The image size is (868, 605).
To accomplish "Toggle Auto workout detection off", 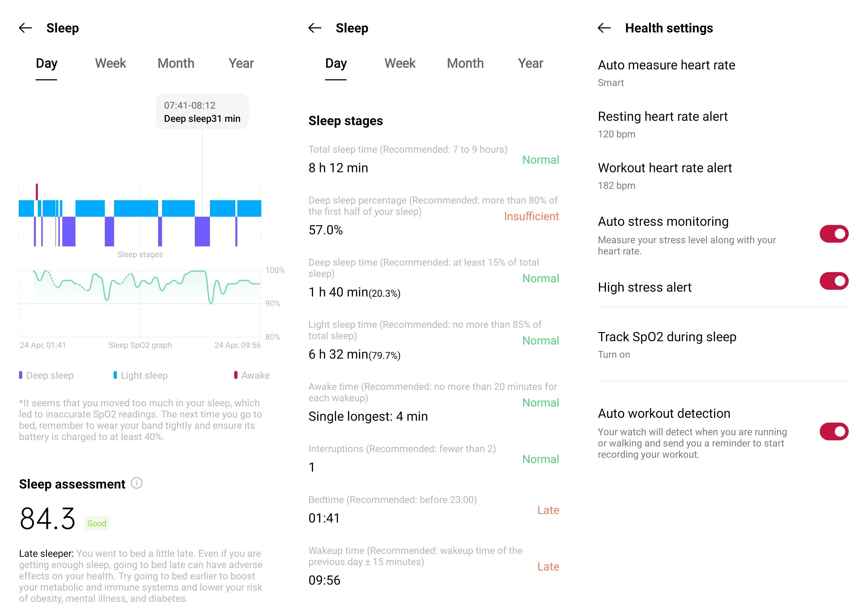I will point(834,431).
